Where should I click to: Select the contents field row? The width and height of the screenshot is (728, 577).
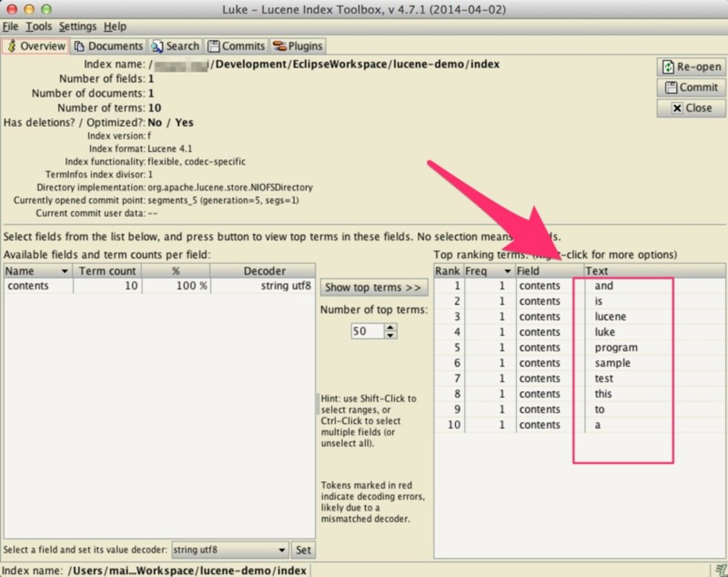[x=159, y=286]
